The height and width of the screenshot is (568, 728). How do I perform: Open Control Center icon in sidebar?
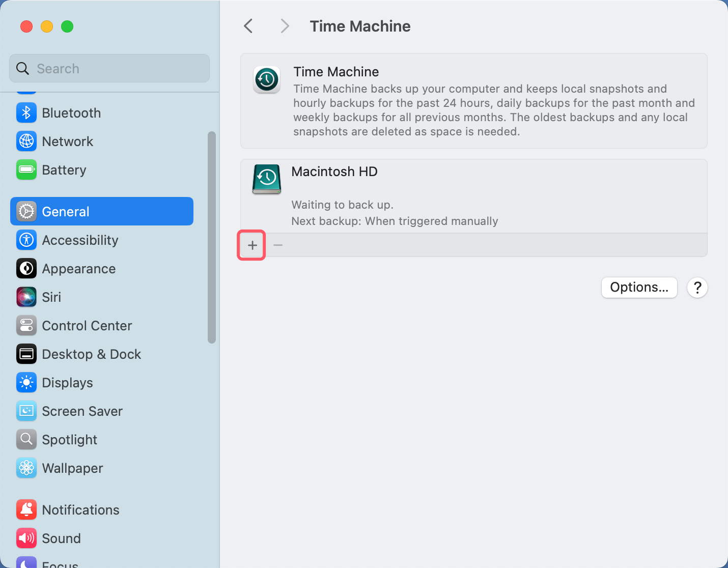pyautogui.click(x=26, y=326)
